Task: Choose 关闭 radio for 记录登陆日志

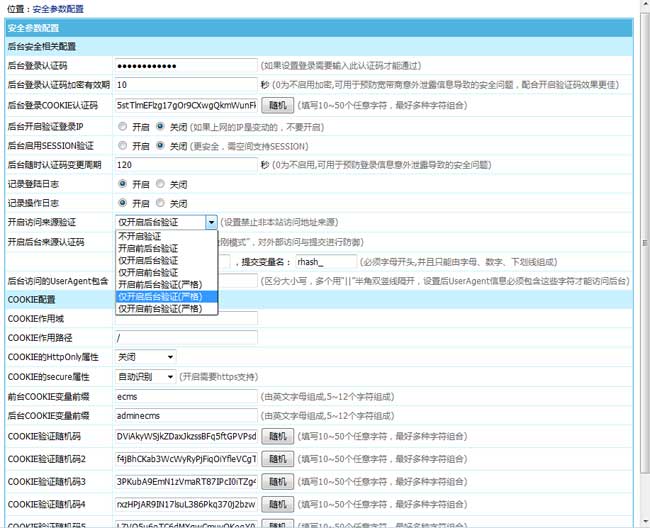Action: click(x=160, y=184)
